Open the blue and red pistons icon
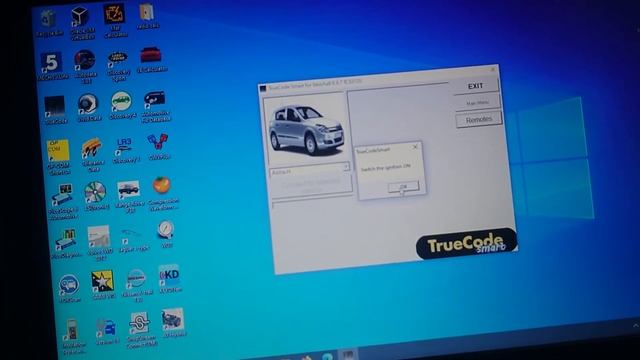The image size is (640, 360). coord(158,143)
